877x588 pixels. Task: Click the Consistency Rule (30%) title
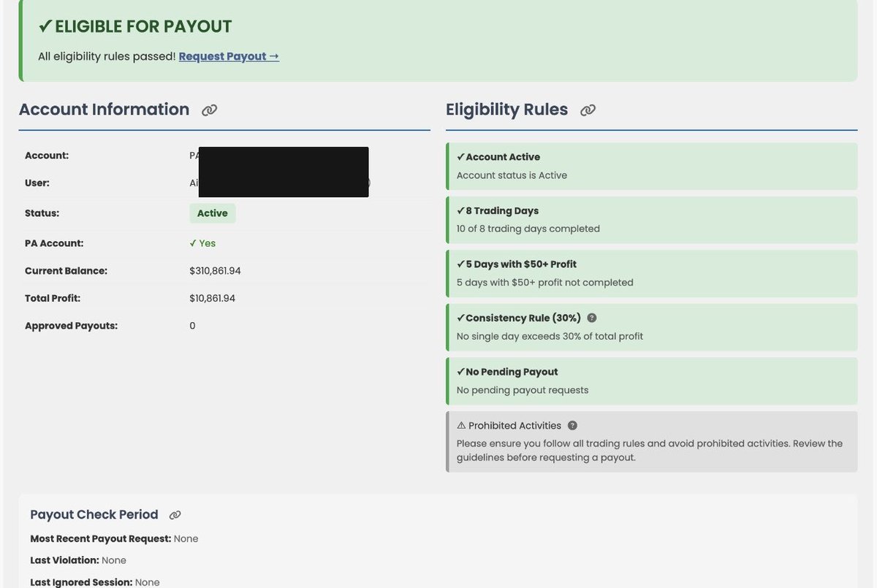(x=519, y=318)
